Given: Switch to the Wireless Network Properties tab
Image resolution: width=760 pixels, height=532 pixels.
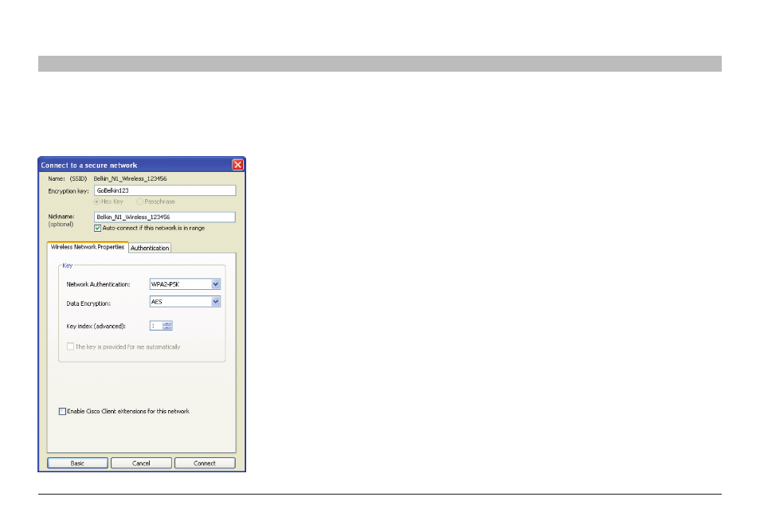Looking at the screenshot, I should pos(88,247).
